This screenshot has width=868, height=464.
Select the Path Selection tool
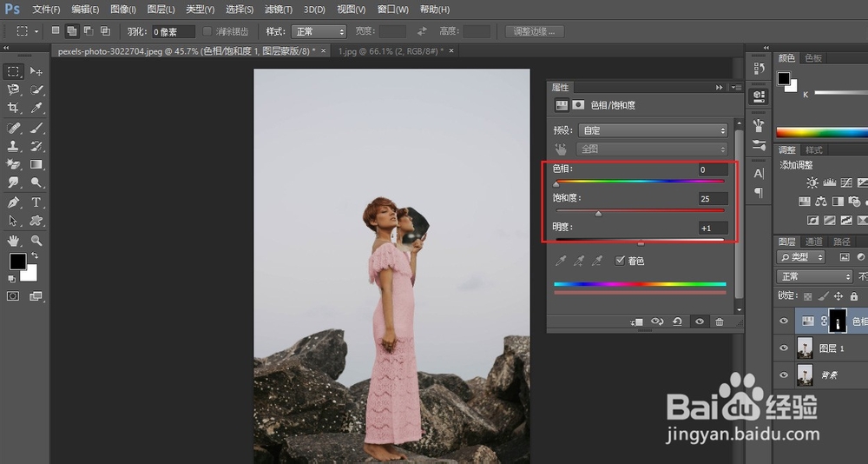tap(13, 221)
